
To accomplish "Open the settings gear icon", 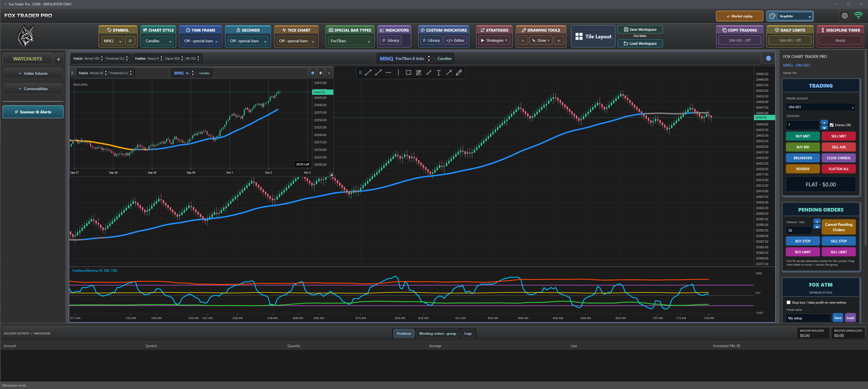I will click(844, 16).
